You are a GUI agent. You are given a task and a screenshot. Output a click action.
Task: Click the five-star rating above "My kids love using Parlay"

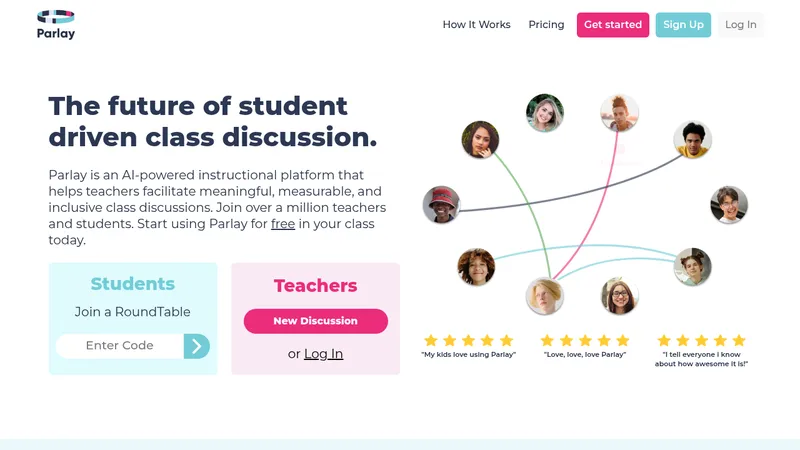click(468, 340)
